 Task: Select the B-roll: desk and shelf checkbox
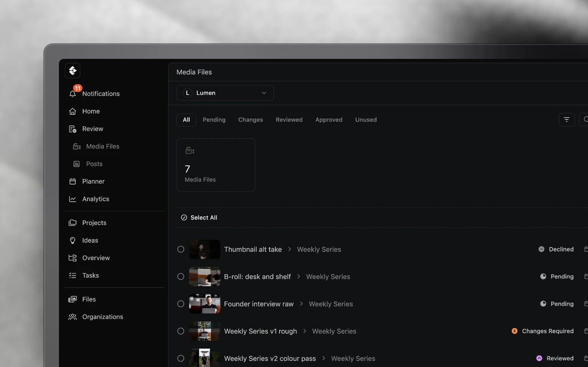pyautogui.click(x=181, y=276)
